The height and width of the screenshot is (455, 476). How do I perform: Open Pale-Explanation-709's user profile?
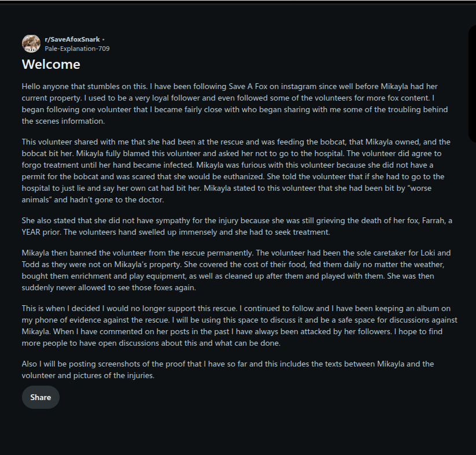tap(77, 49)
